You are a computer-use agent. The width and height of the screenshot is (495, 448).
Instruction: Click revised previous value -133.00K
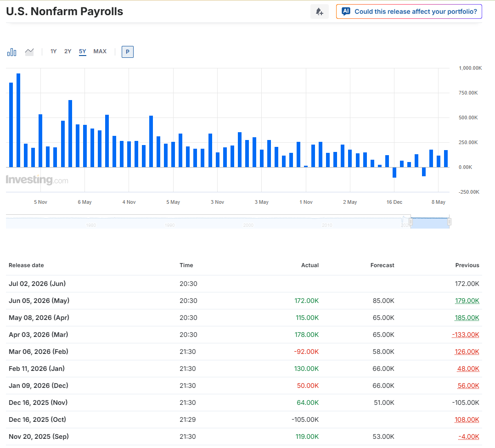pos(466,335)
